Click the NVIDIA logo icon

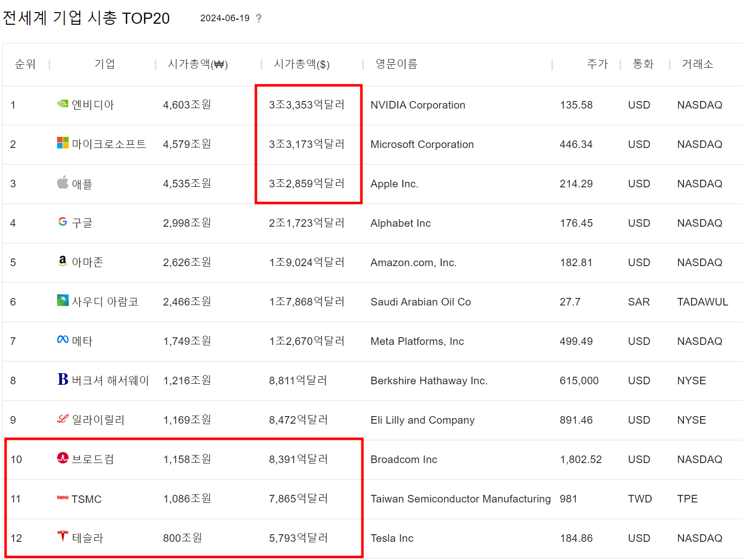[63, 104]
